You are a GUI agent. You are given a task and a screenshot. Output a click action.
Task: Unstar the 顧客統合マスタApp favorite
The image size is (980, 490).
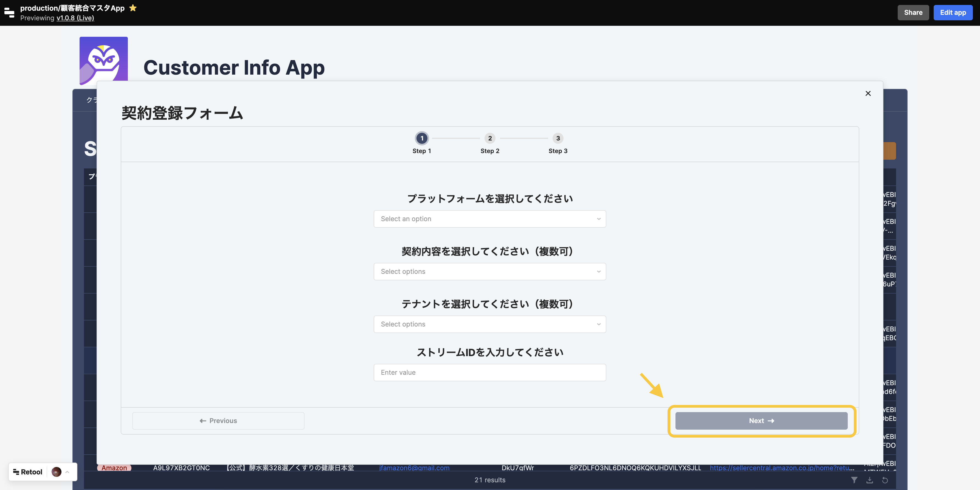(x=133, y=8)
